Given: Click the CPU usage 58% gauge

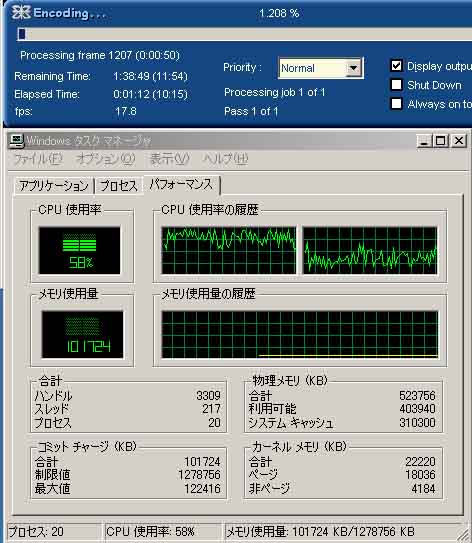Looking at the screenshot, I should pos(80,250).
